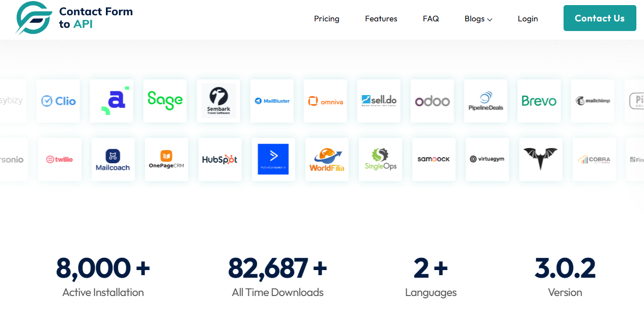Open the Pricing page
This screenshot has width=644, height=325.
326,19
